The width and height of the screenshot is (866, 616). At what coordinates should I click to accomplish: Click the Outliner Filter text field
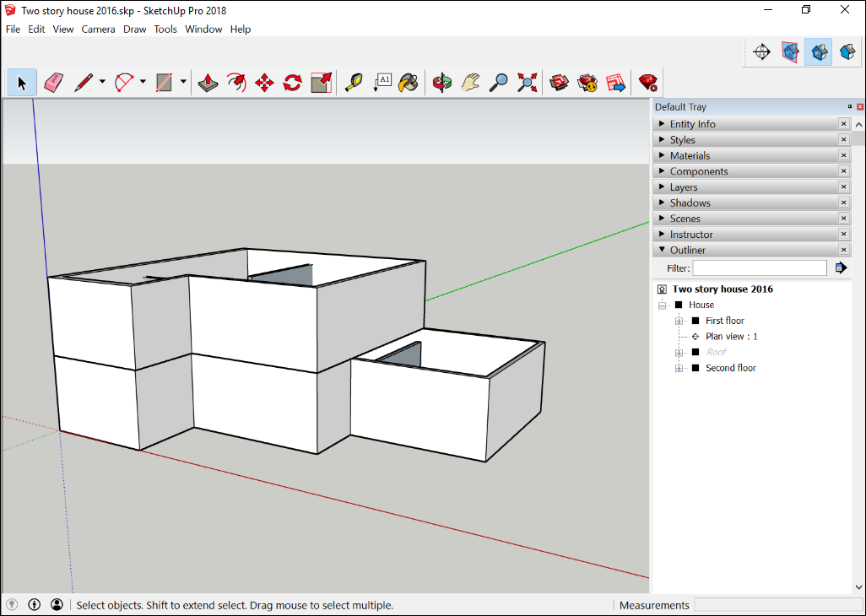click(760, 268)
